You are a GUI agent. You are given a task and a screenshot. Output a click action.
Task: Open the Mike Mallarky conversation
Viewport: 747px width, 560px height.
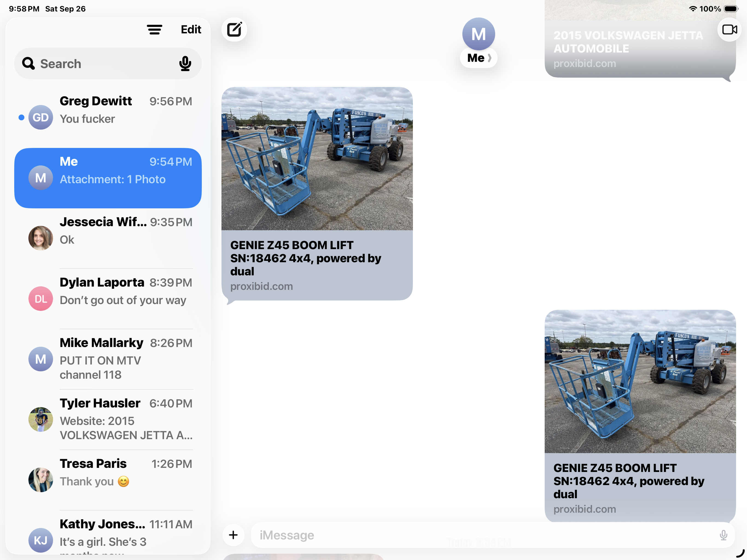point(108,359)
